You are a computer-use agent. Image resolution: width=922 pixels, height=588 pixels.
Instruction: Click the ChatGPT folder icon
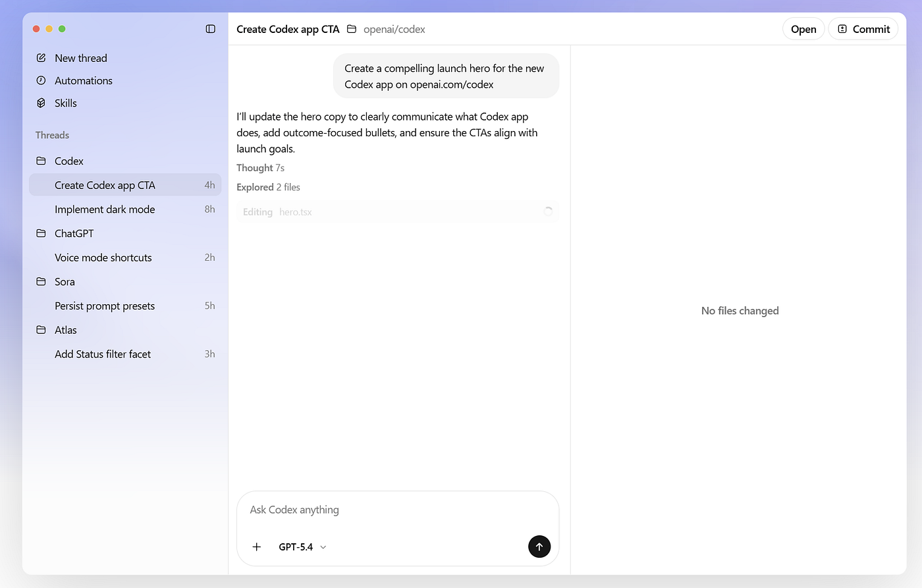[41, 233]
